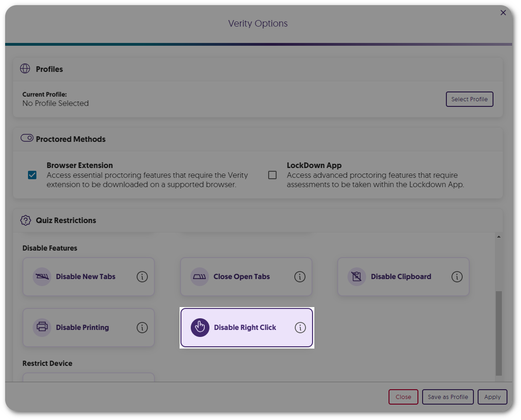This screenshot has width=521, height=420.
Task: Select the Disable New Tabs tab icon
Action: click(x=42, y=276)
